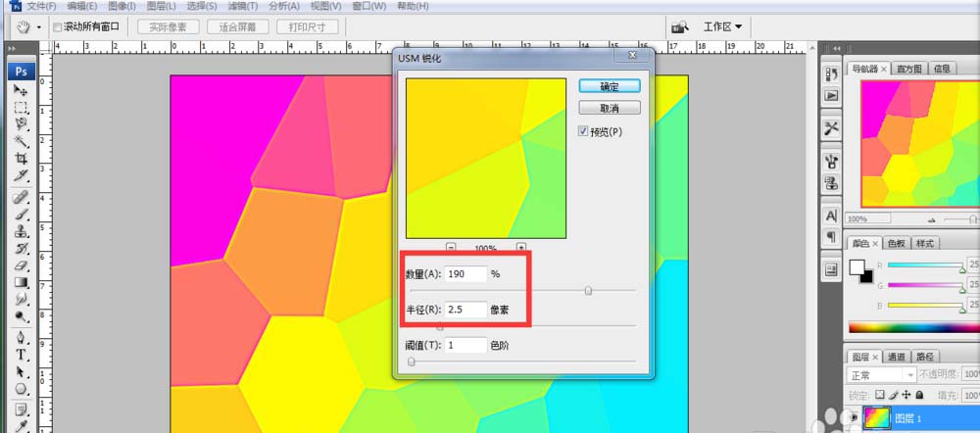
Task: Click the zoom-in plus button under dialog preview
Action: (x=521, y=248)
